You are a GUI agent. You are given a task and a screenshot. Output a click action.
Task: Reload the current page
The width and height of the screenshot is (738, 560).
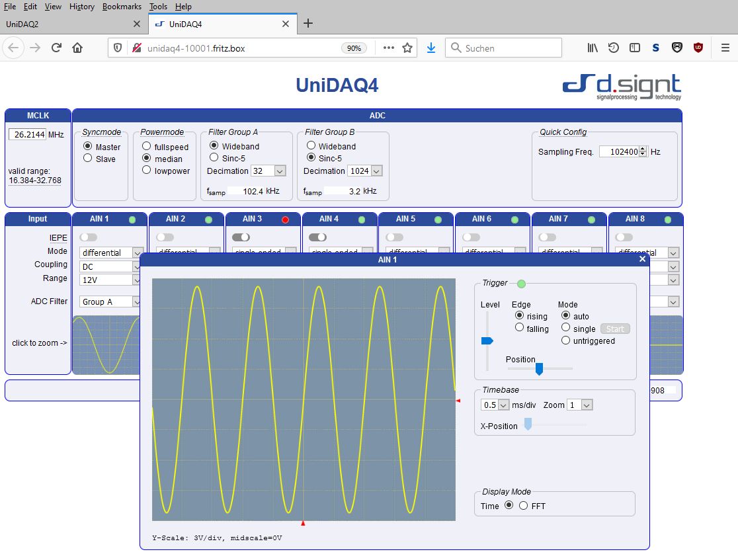click(56, 48)
